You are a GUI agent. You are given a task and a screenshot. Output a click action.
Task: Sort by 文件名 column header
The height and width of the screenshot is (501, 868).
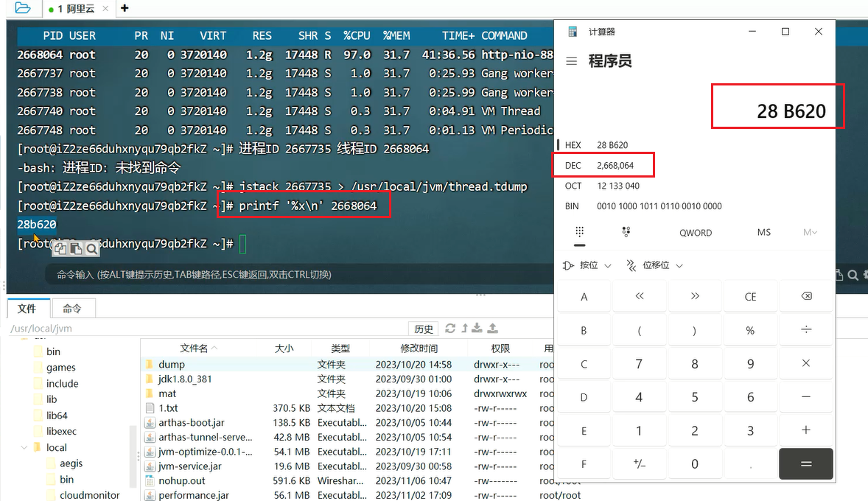194,348
